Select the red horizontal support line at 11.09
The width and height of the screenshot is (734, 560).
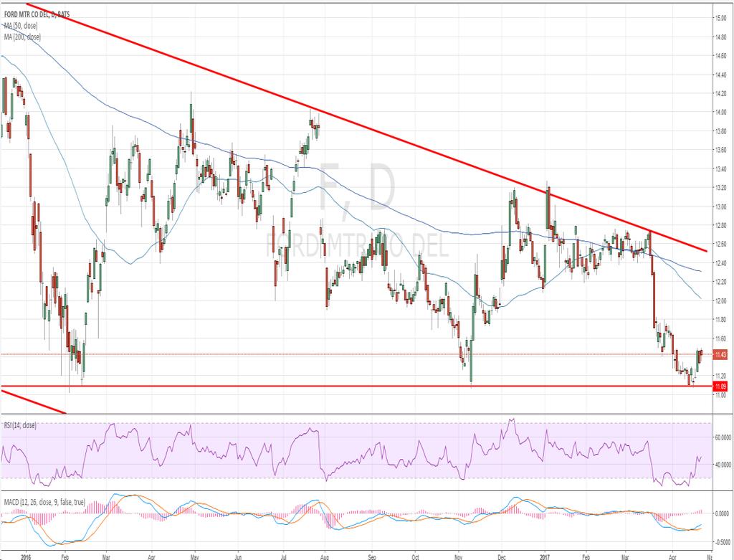click(x=356, y=386)
